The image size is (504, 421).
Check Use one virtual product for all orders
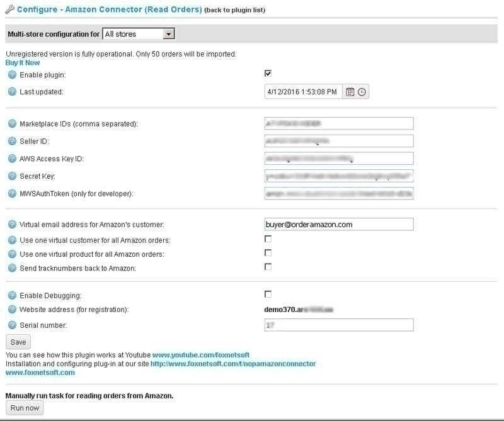268,253
